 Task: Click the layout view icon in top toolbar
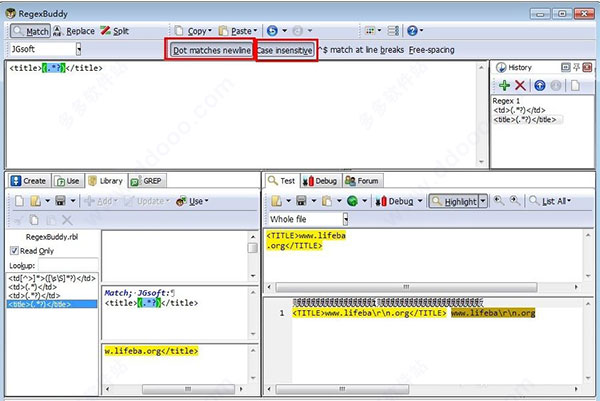[370, 31]
